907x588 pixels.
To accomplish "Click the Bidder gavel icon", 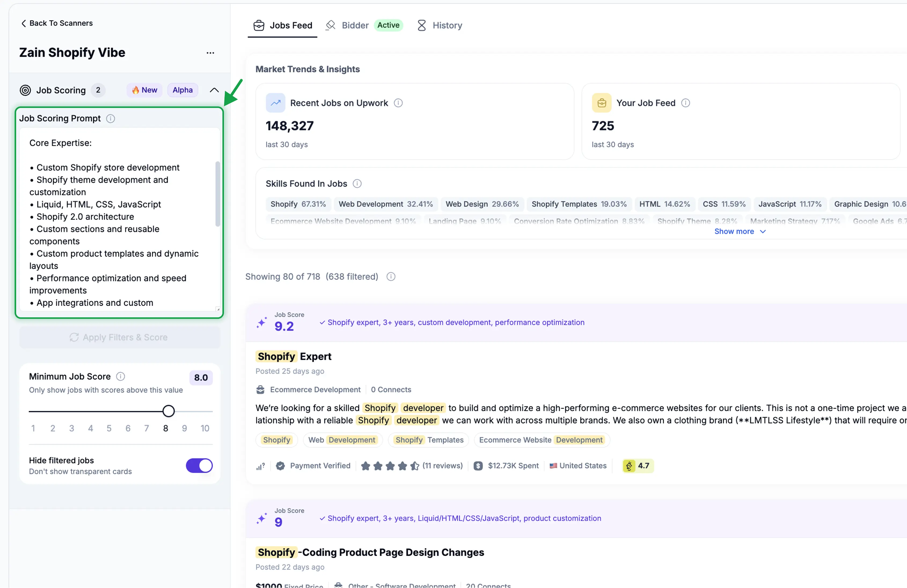I will click(x=330, y=25).
